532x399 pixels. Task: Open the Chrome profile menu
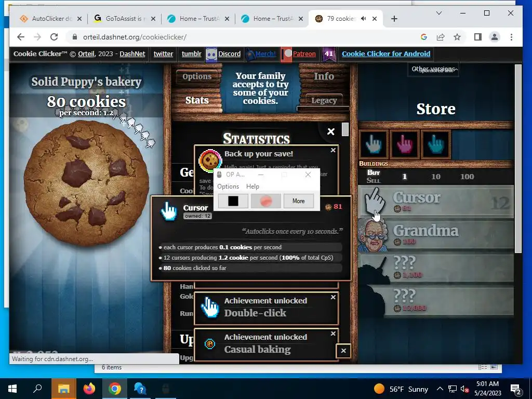[495, 37]
